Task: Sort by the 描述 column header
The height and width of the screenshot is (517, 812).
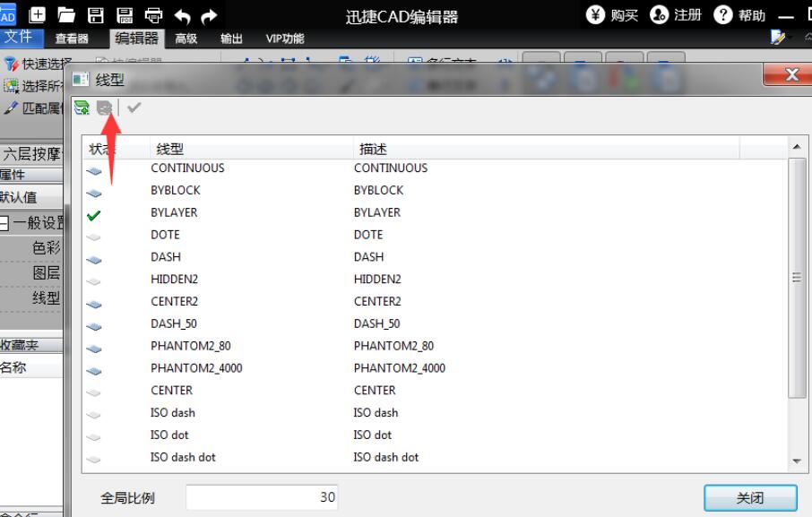Action: pyautogui.click(x=547, y=149)
